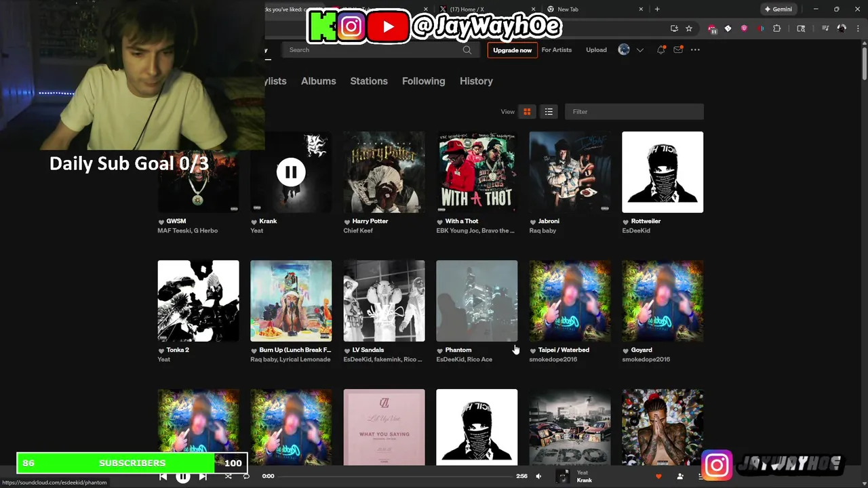Switch to the History tab
Image resolution: width=868 pixels, height=488 pixels.
pyautogui.click(x=477, y=81)
